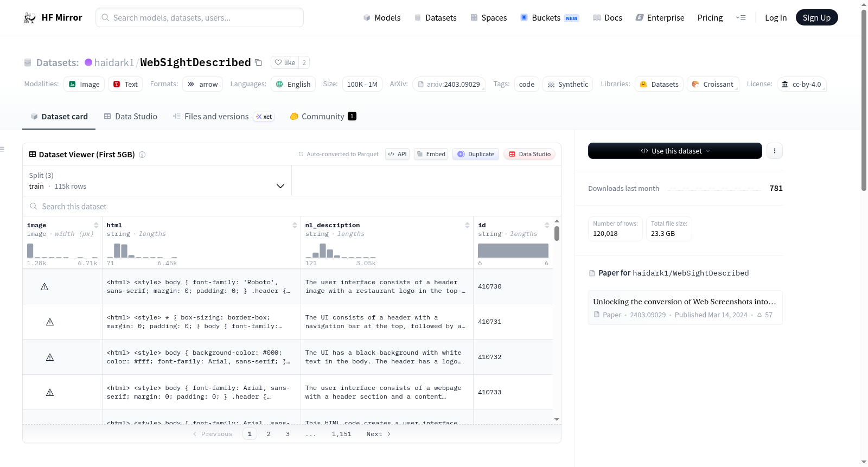Open the HF Mirror home logo
Viewport: 868px width, 467px height.
(x=53, y=17)
